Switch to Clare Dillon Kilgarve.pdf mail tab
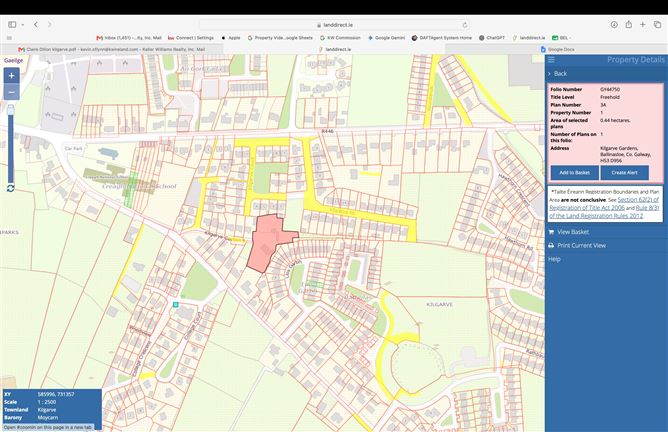Viewport: 668px width, 432px height. click(x=112, y=49)
